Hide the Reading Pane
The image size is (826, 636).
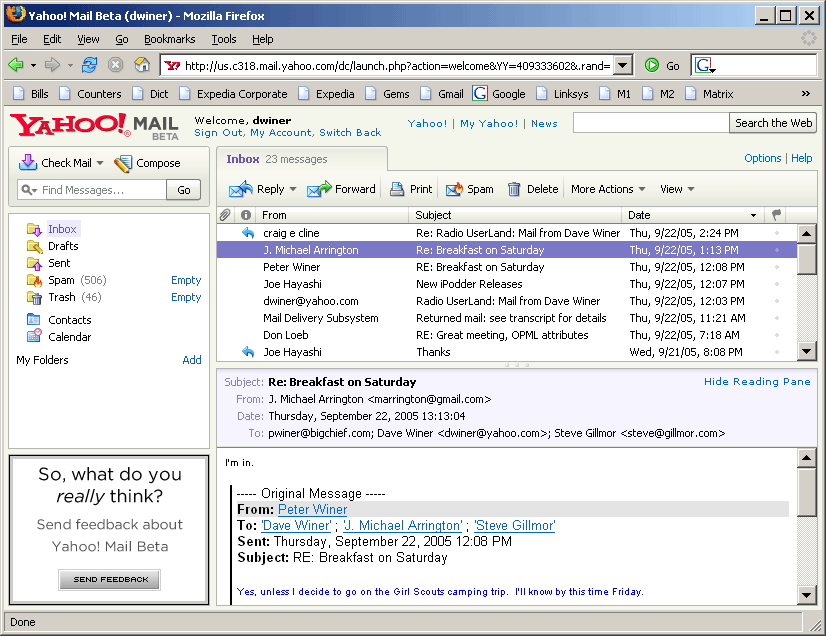click(757, 382)
